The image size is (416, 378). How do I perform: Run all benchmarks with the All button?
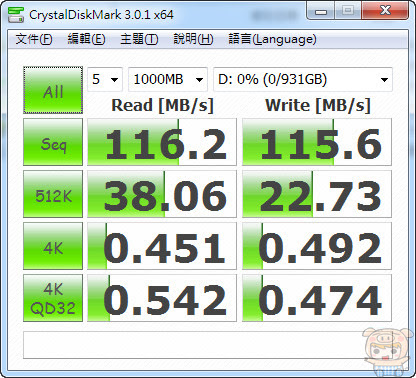coord(53,90)
